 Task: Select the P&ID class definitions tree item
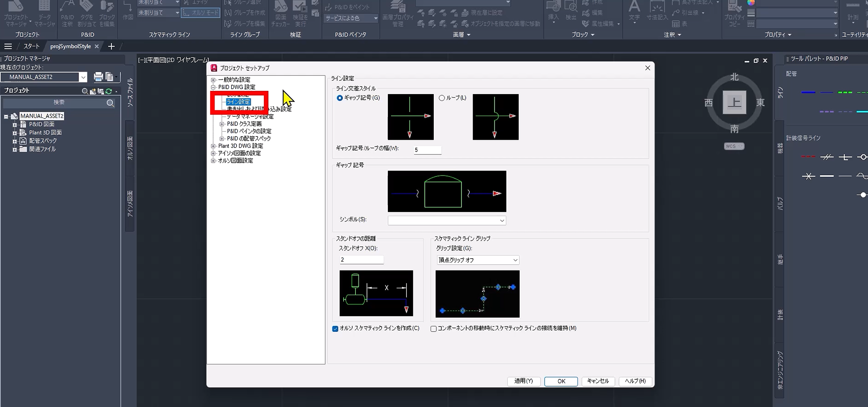(244, 124)
